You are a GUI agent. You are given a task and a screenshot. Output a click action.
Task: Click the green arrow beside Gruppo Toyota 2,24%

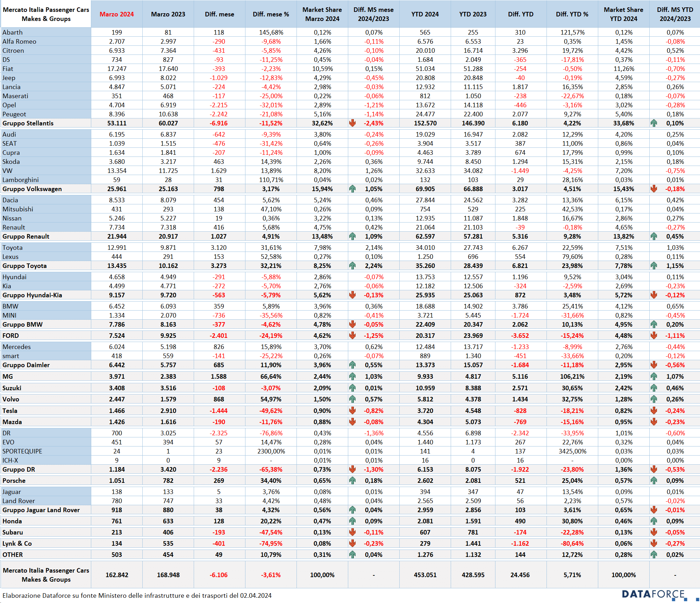(x=352, y=266)
